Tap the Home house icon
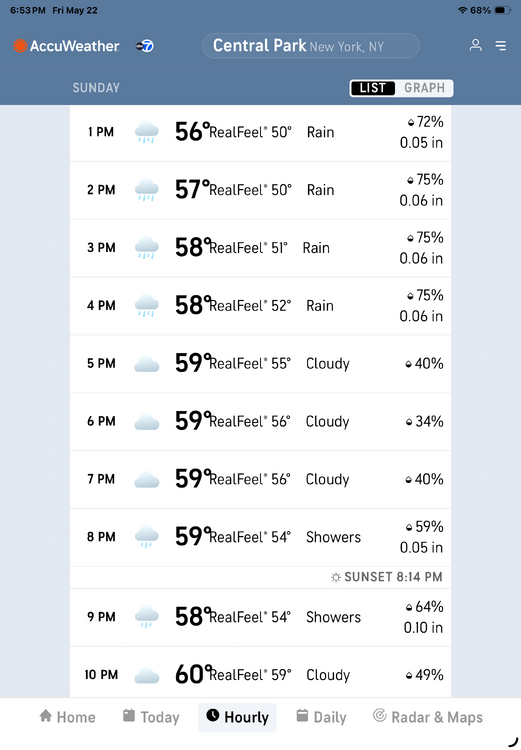521x750 pixels. pyautogui.click(x=46, y=716)
